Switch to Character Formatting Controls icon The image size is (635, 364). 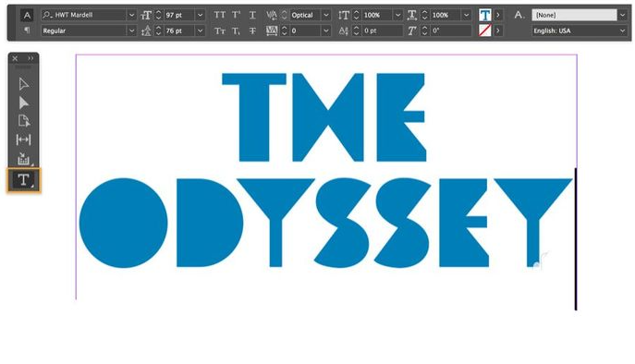[27, 16]
